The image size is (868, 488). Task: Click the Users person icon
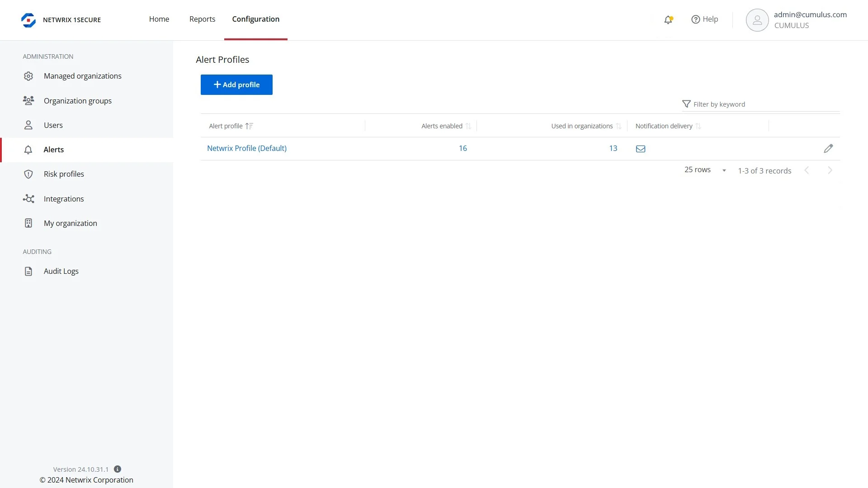pos(28,125)
